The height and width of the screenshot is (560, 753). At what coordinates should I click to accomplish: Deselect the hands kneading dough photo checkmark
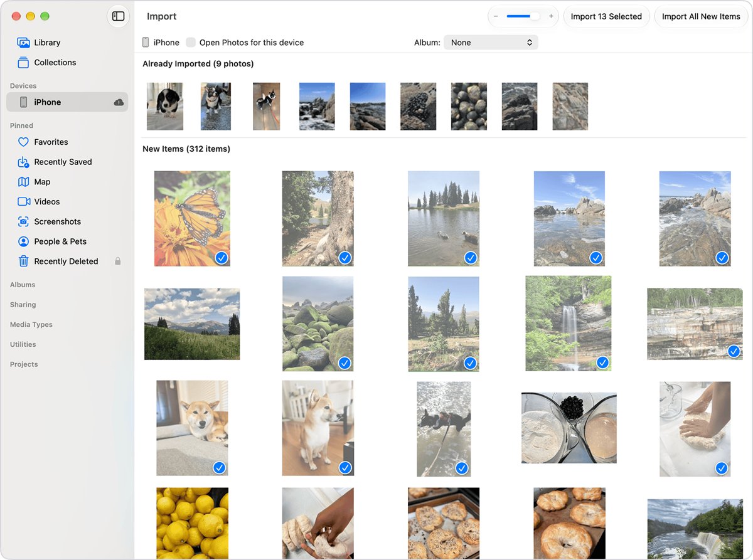tap(722, 468)
